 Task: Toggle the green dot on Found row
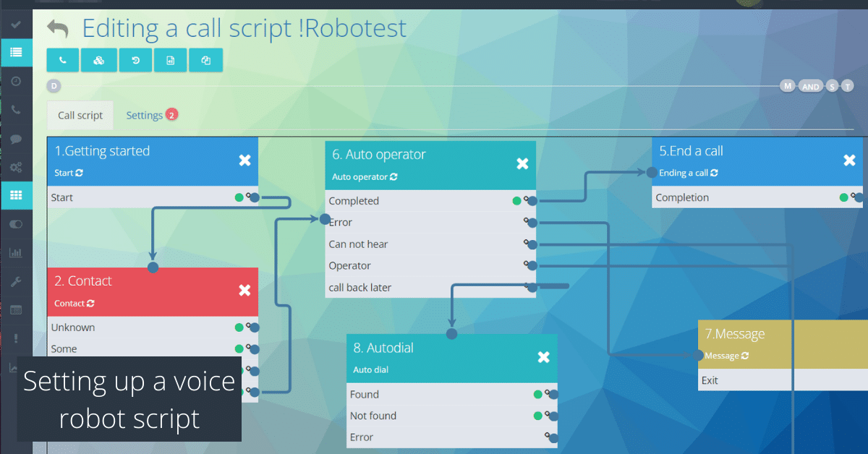[x=537, y=395]
